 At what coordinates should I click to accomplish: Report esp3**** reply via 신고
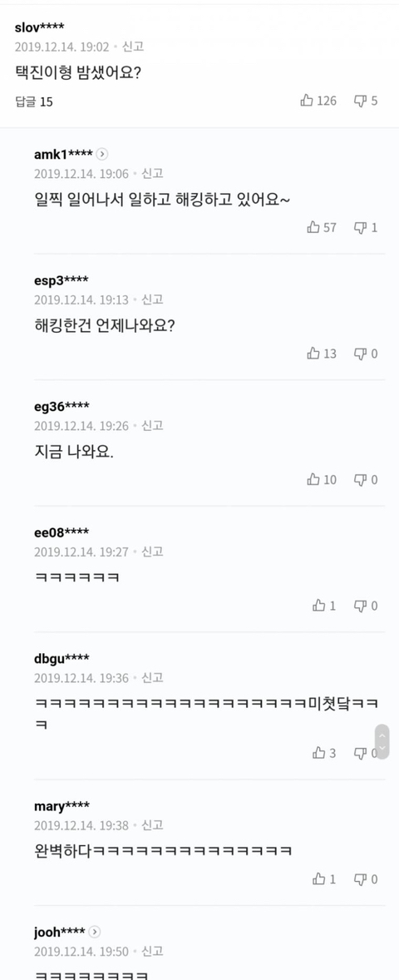(x=152, y=300)
